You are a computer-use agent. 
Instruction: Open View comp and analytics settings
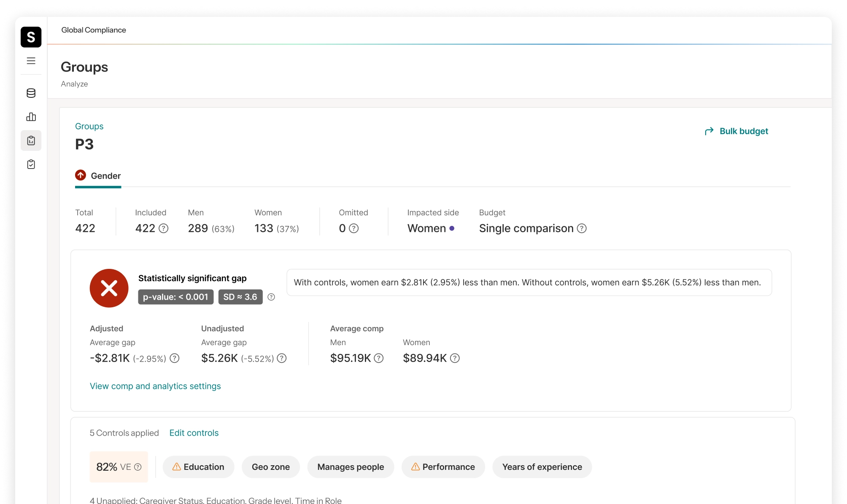coord(155,386)
